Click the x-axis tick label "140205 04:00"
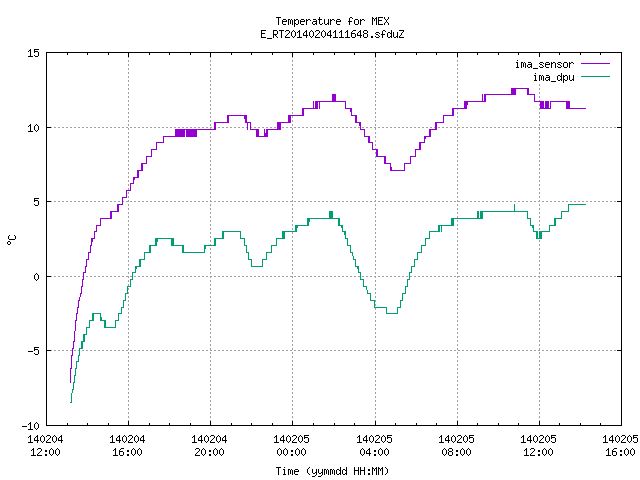 (x=374, y=446)
